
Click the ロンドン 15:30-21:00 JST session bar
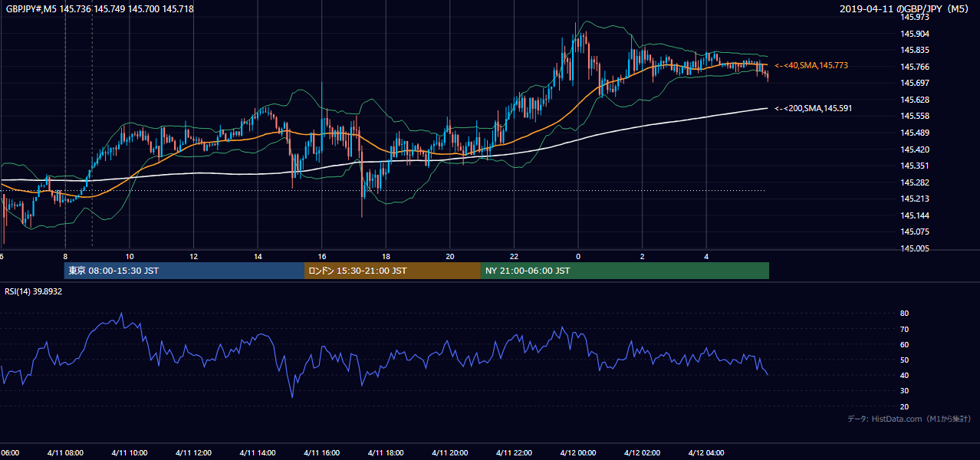pyautogui.click(x=393, y=271)
